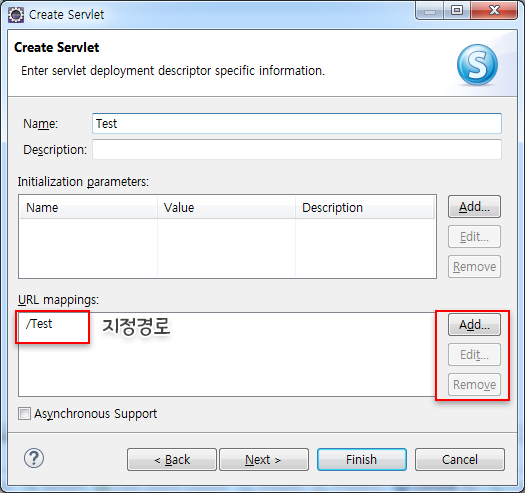Click the Description input field

(x=297, y=150)
